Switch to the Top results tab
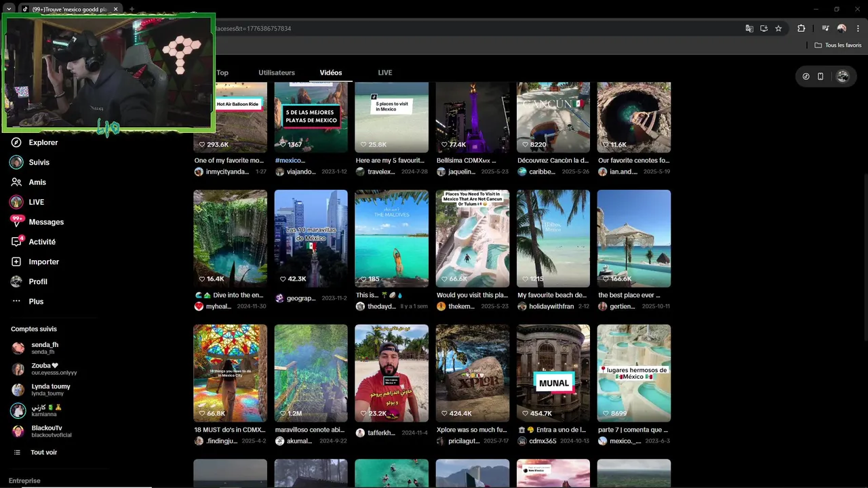The image size is (868, 488). point(222,73)
